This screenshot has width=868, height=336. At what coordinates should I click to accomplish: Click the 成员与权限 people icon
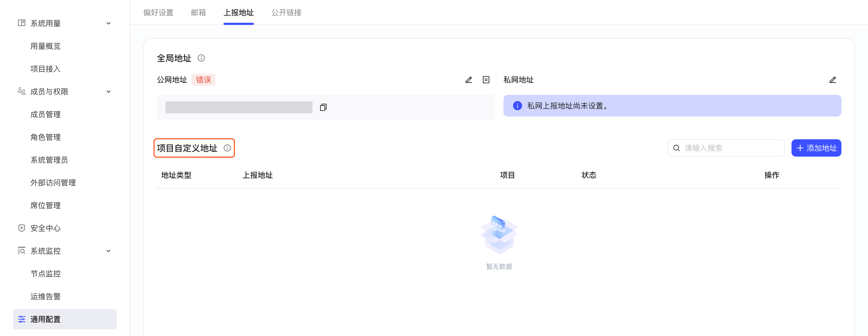click(x=22, y=91)
